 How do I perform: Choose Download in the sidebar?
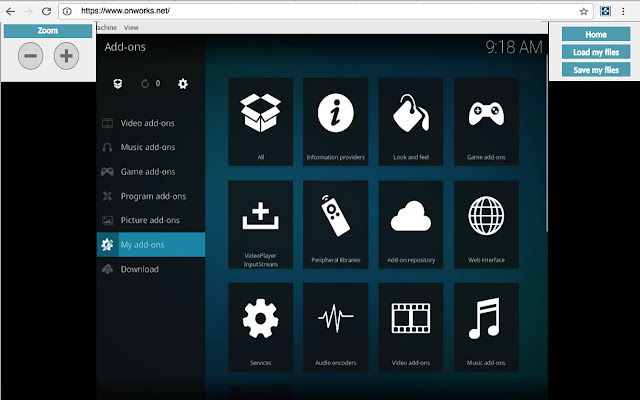[x=140, y=269]
